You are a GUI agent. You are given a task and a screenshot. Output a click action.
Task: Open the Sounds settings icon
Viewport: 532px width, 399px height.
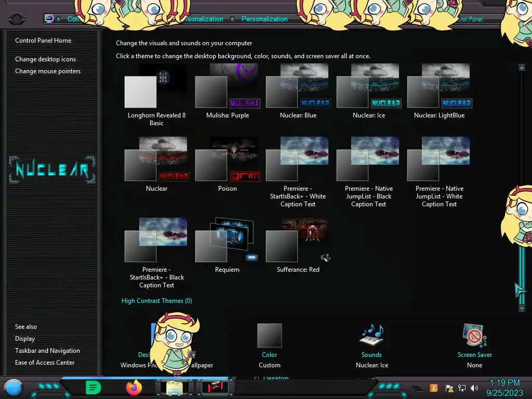[372, 335]
